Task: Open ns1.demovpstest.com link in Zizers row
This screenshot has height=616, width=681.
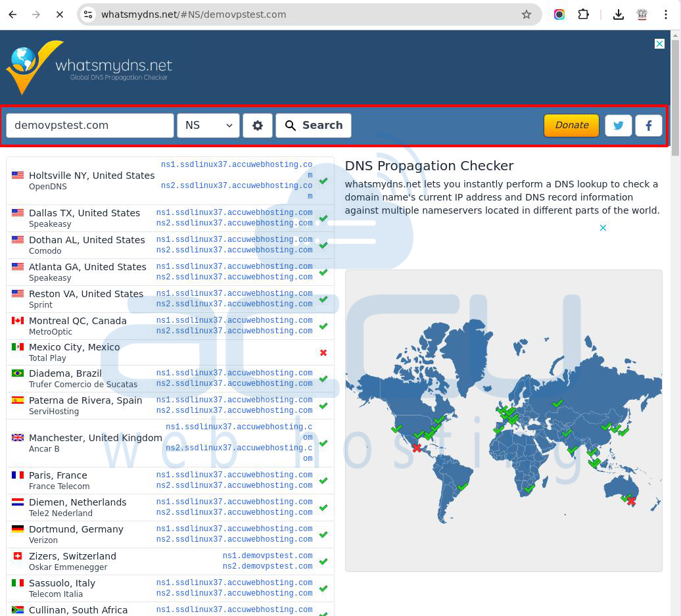Action: [x=268, y=556]
